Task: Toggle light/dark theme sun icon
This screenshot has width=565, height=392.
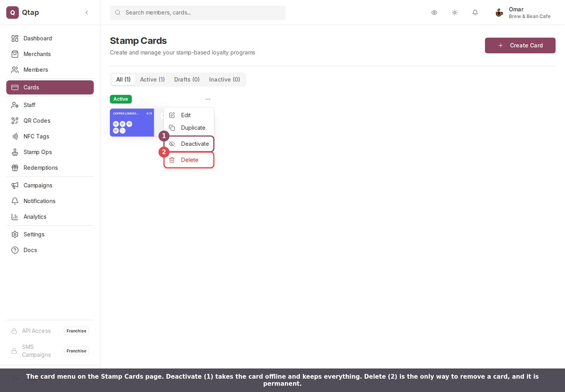Action: [x=455, y=13]
